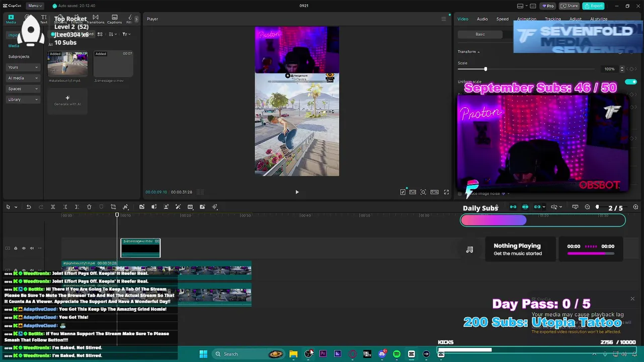Expand the Spaces section
Image resolution: width=644 pixels, height=362 pixels.
[x=23, y=89]
